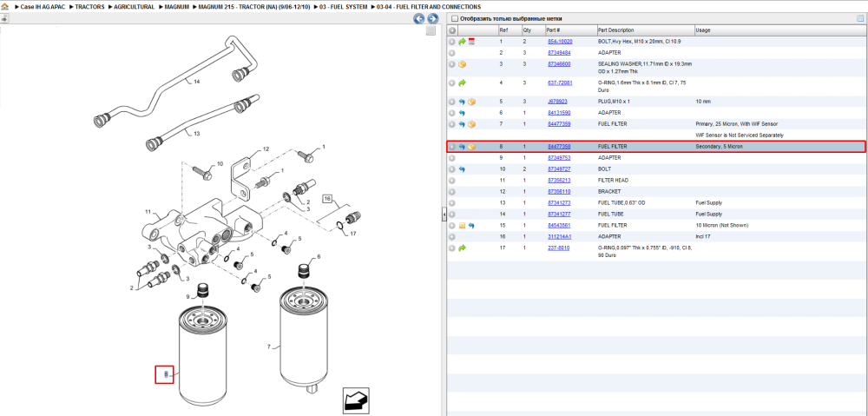868x416 pixels.
Task: Open the MAGNUM 215 - TRACTOR breadcrumb
Action: 254,7
